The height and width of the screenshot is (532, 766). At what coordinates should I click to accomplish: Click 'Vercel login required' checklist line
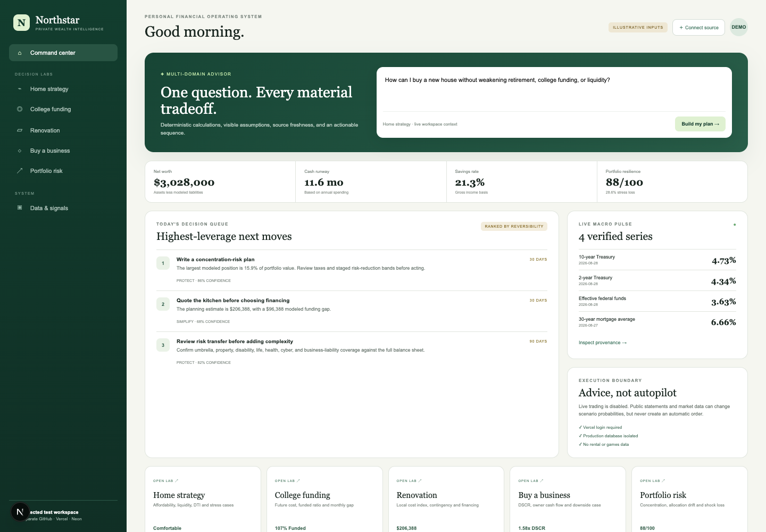(x=600, y=427)
